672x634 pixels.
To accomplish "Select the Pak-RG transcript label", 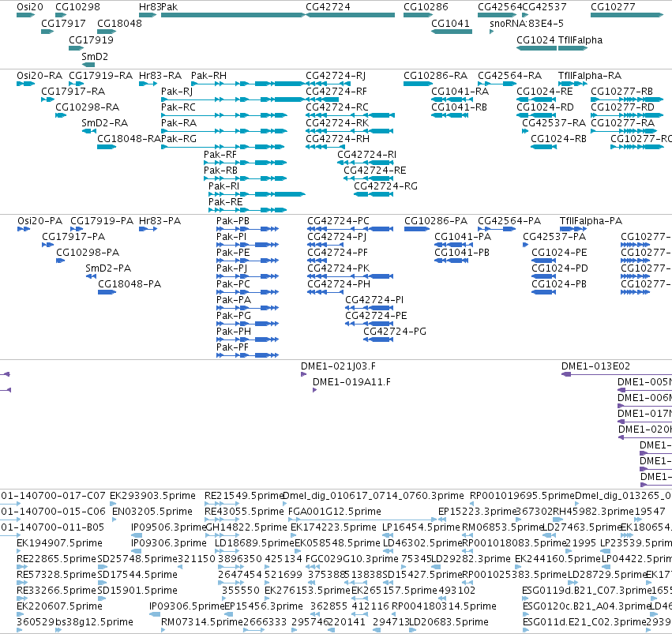I will click(x=178, y=139).
